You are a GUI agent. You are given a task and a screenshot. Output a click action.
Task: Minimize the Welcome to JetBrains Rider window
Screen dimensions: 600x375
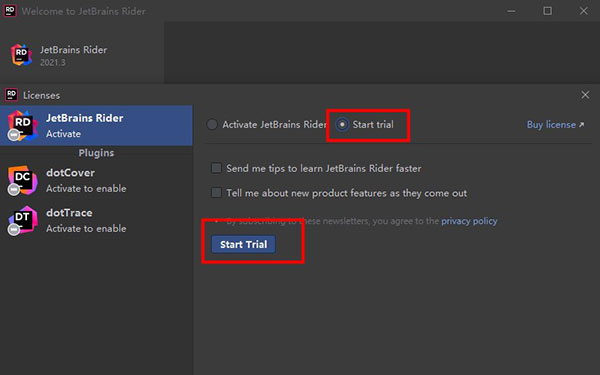click(x=511, y=11)
